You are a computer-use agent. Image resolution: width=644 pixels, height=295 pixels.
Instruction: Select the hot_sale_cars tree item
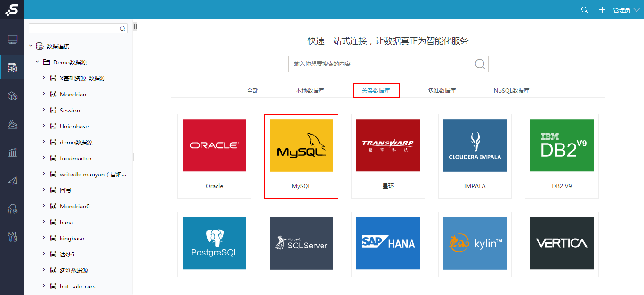tap(77, 286)
